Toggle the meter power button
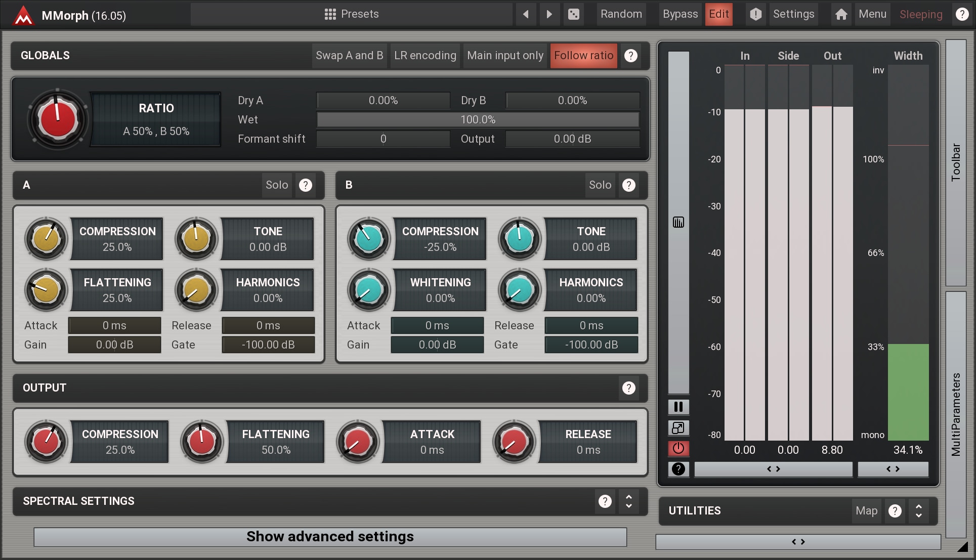Image resolution: width=976 pixels, height=560 pixels. pos(678,448)
